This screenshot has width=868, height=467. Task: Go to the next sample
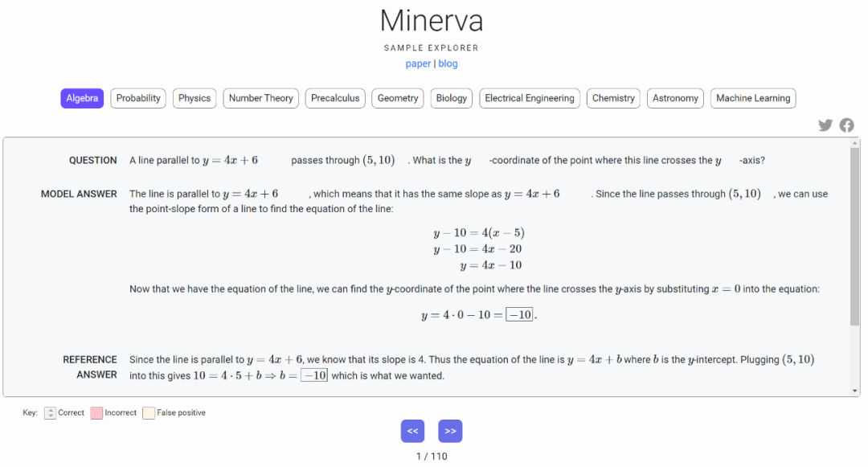[x=450, y=431]
